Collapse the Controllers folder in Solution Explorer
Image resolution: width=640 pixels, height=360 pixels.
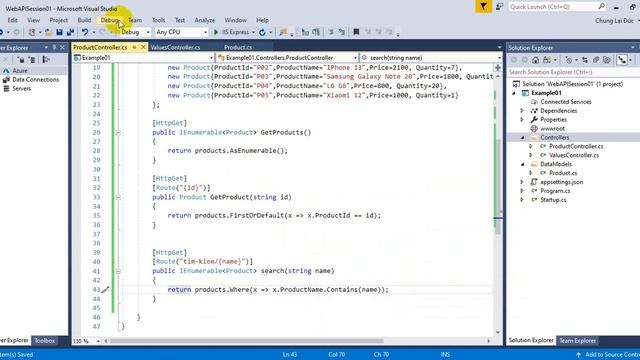[522, 138]
